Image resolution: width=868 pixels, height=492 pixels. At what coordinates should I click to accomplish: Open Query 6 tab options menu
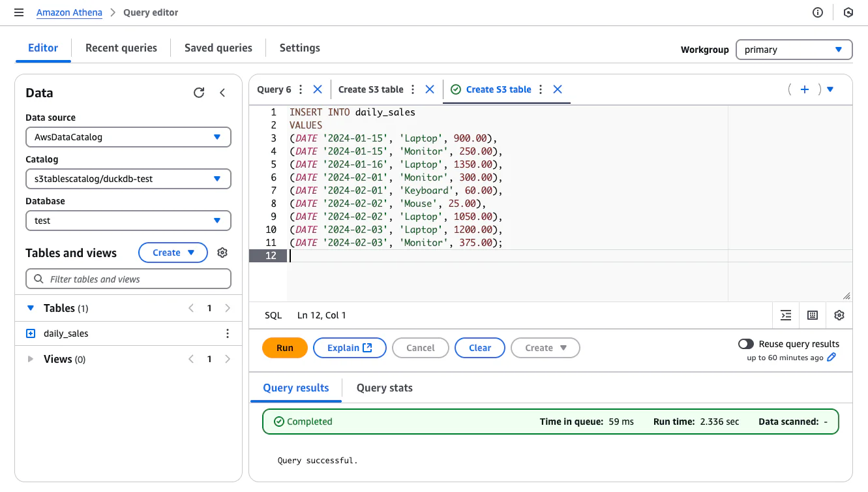301,89
